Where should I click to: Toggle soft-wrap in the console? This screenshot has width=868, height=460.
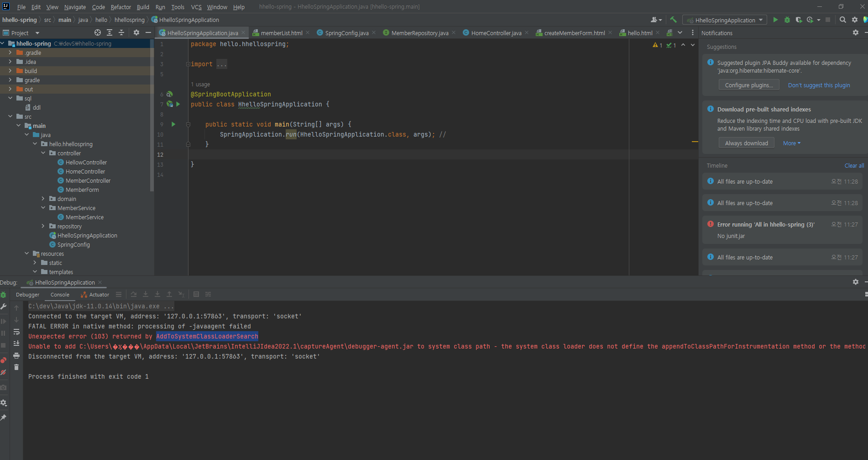click(x=16, y=332)
